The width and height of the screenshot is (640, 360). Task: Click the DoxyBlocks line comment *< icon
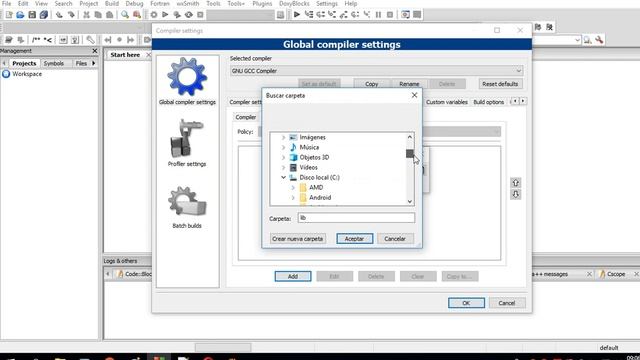[x=48, y=40]
